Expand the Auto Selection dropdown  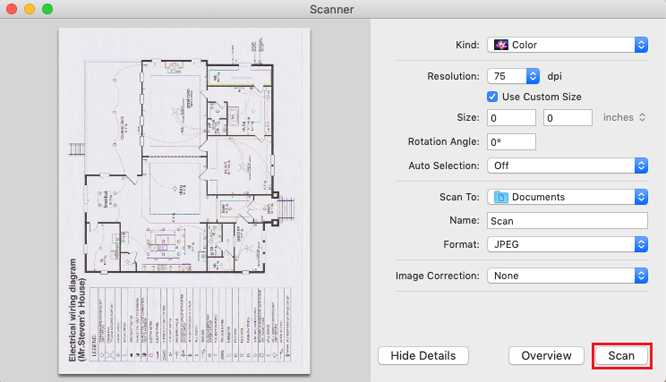[567, 166]
